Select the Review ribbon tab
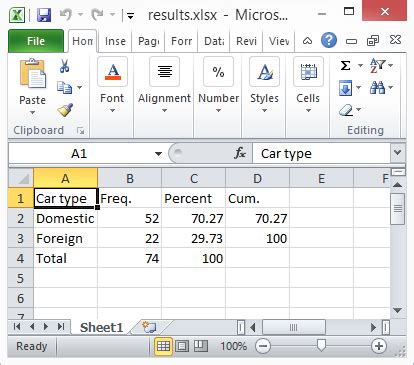 (x=246, y=41)
